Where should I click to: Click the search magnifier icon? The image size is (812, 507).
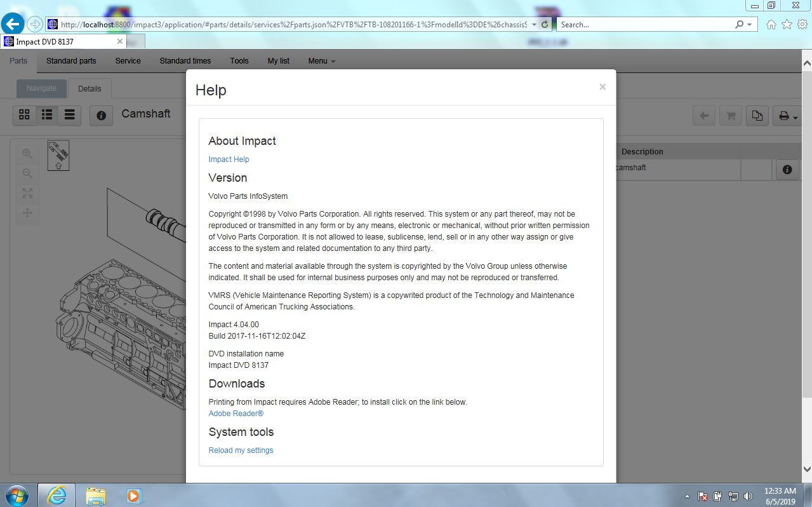coord(739,25)
